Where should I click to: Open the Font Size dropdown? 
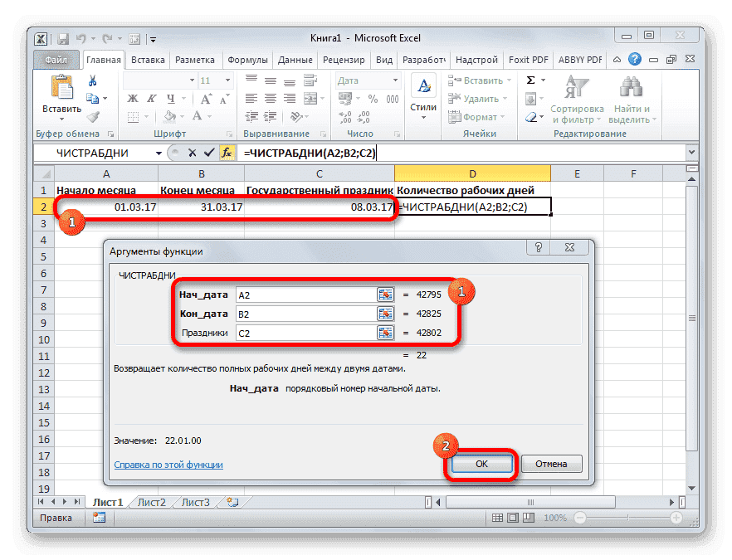pyautogui.click(x=226, y=80)
